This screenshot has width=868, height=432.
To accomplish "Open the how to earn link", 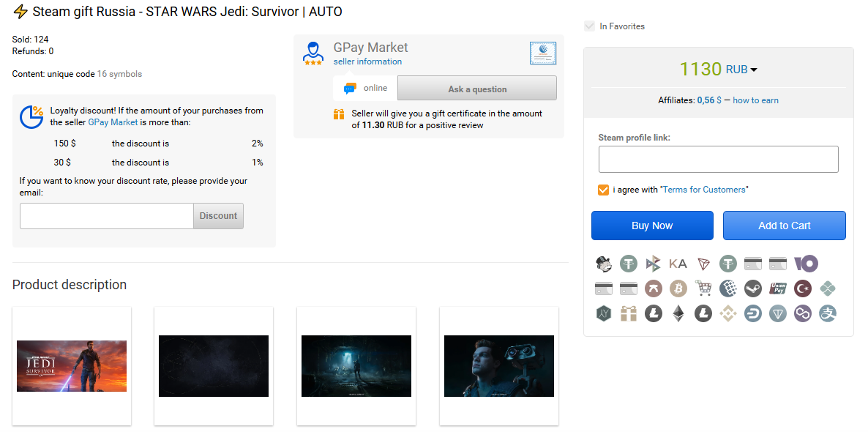I will point(755,100).
